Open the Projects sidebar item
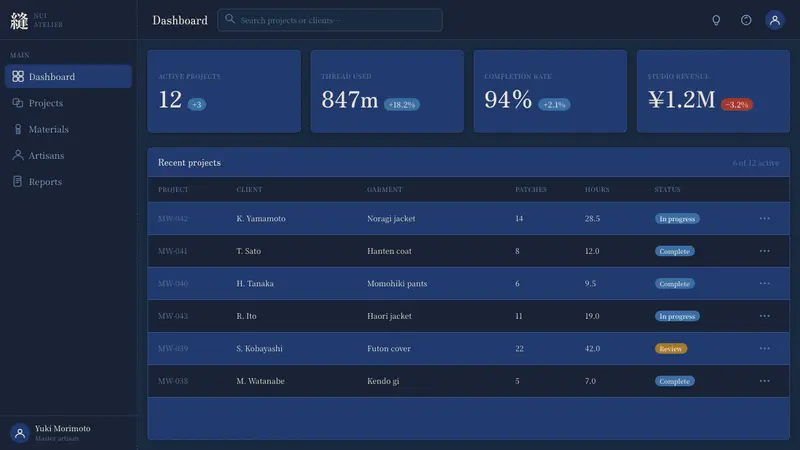Image resolution: width=800 pixels, height=450 pixels. coord(68,103)
